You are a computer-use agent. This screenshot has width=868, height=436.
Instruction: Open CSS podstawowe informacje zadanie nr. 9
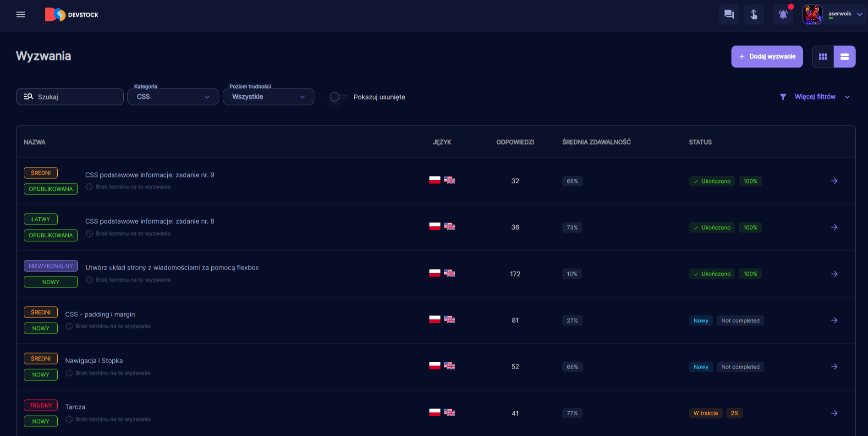150,175
